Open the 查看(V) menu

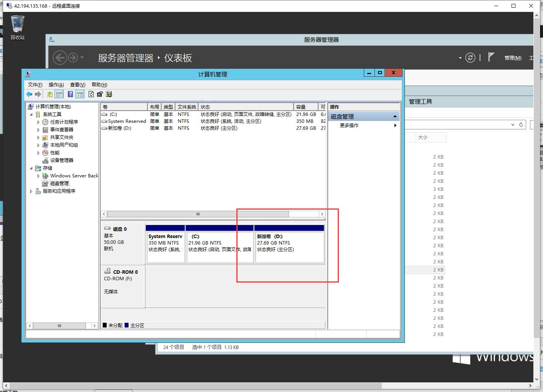(77, 84)
